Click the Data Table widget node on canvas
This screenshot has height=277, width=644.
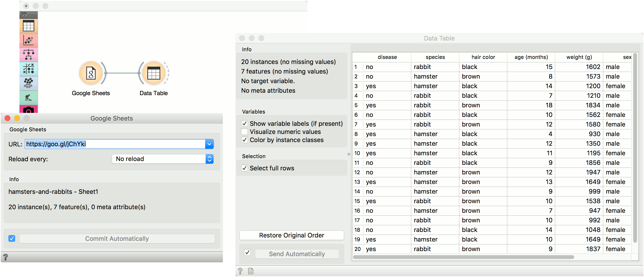tap(154, 73)
